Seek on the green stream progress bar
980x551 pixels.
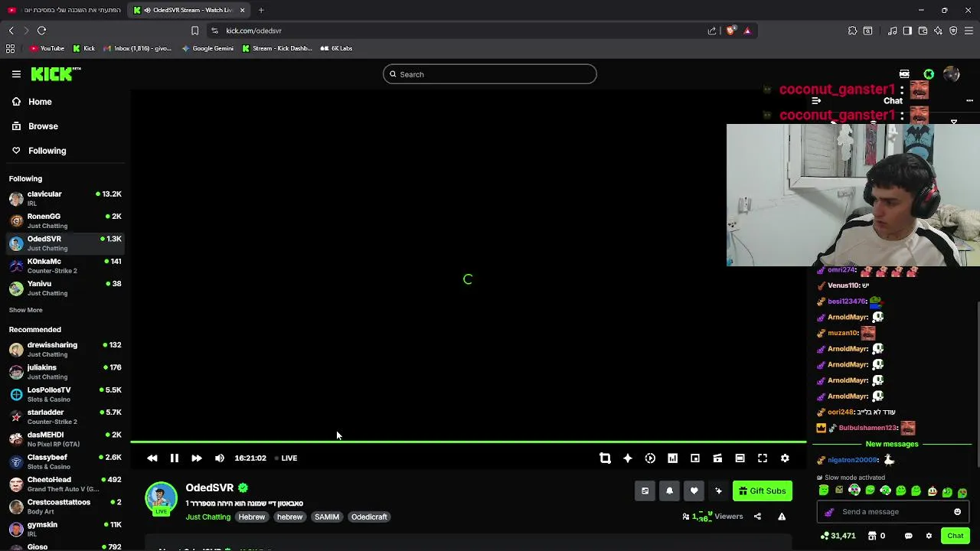pos(468,442)
